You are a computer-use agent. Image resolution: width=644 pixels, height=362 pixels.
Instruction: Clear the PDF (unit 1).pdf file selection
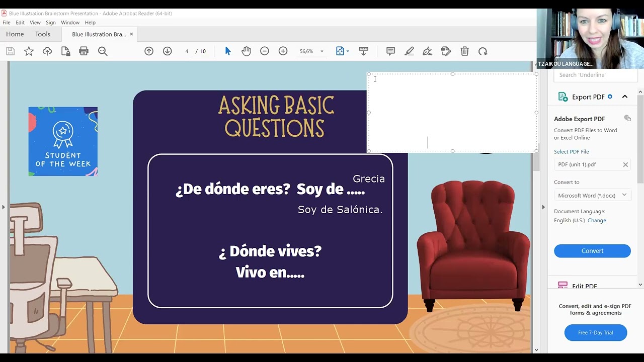pyautogui.click(x=625, y=164)
